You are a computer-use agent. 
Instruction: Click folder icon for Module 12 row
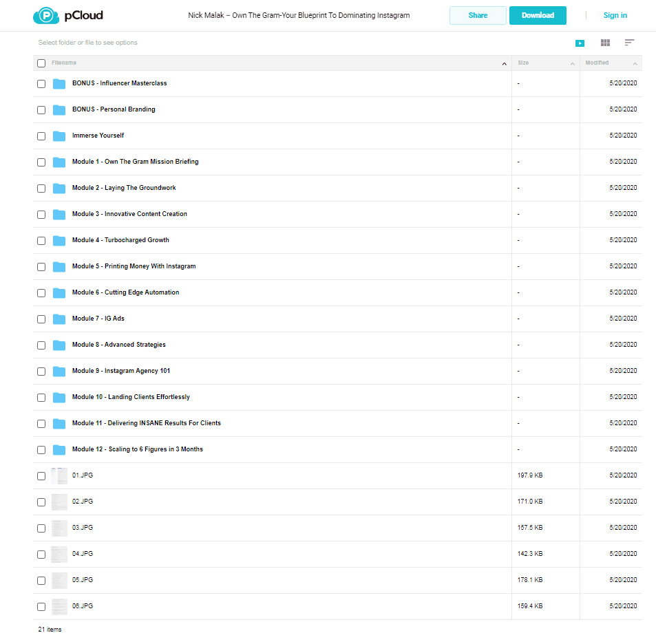click(x=59, y=449)
